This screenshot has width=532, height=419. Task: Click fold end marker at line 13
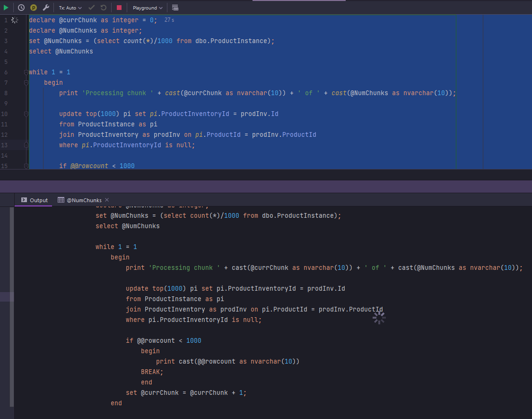[26, 145]
